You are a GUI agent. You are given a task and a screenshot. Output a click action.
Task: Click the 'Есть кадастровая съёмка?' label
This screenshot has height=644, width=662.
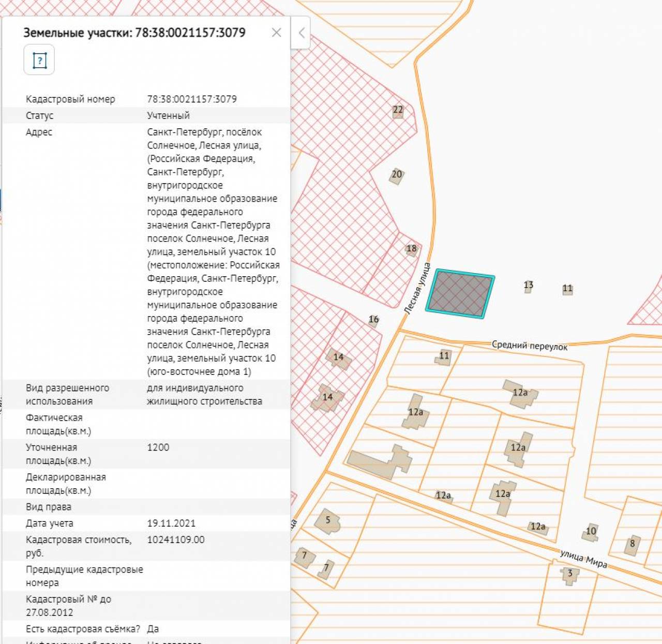point(83,629)
